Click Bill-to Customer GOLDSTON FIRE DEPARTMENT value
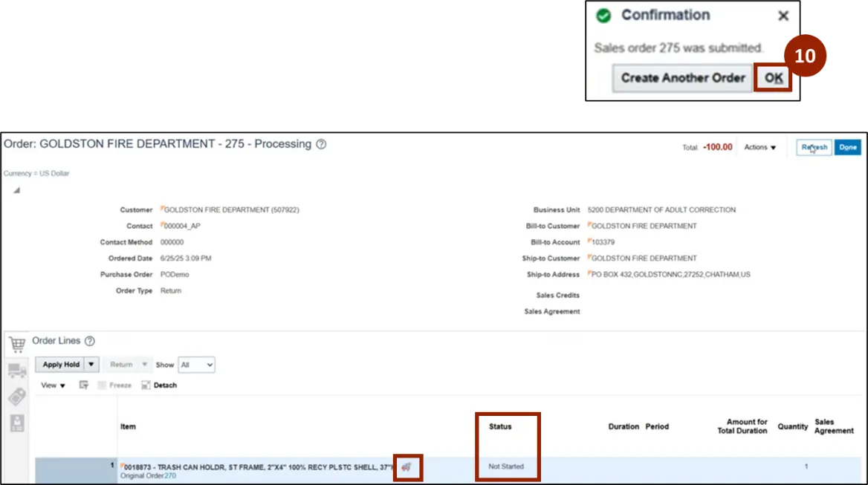The image size is (868, 485). 644,227
